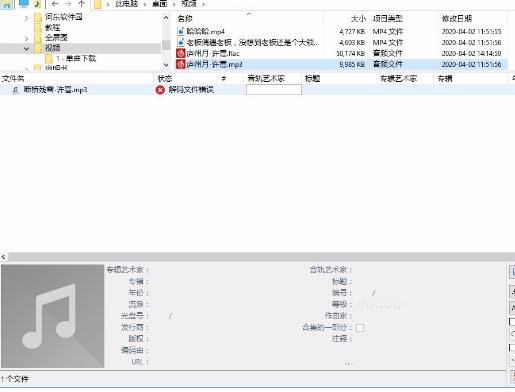This screenshot has width=515, height=392.
Task: Select the 断桥残雪-许嵩.mp3 row in the list
Action: [x=257, y=90]
